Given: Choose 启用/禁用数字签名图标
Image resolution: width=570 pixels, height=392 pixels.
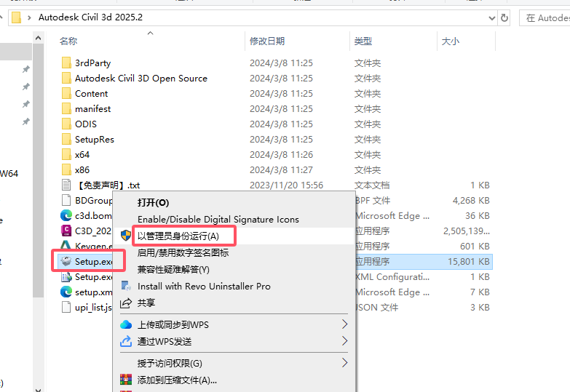Looking at the screenshot, I should click(x=183, y=252).
